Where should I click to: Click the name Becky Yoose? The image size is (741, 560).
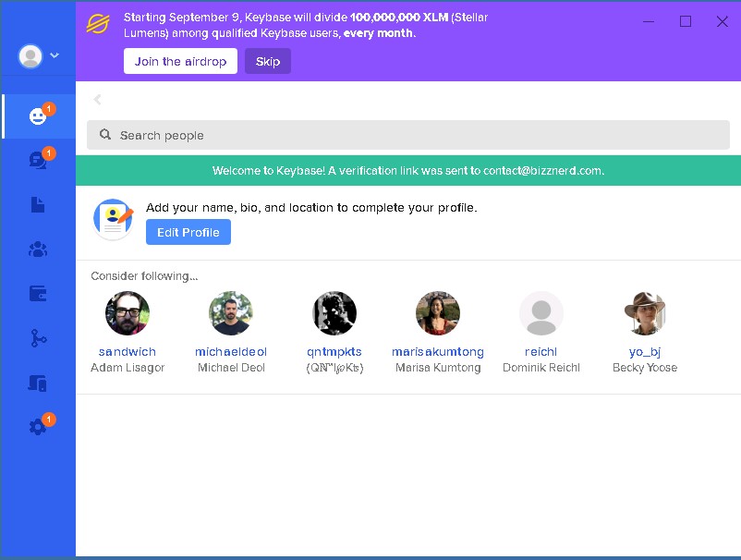pos(645,367)
